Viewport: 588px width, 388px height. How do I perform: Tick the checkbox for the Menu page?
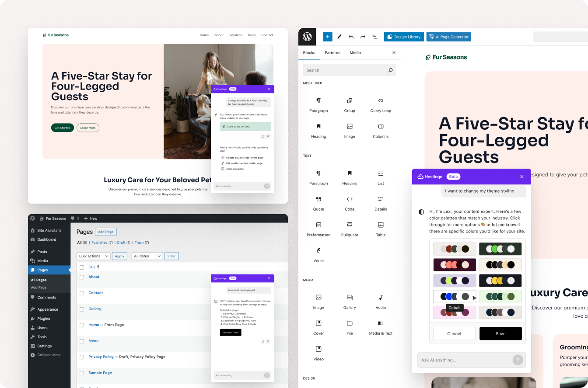(x=82, y=341)
